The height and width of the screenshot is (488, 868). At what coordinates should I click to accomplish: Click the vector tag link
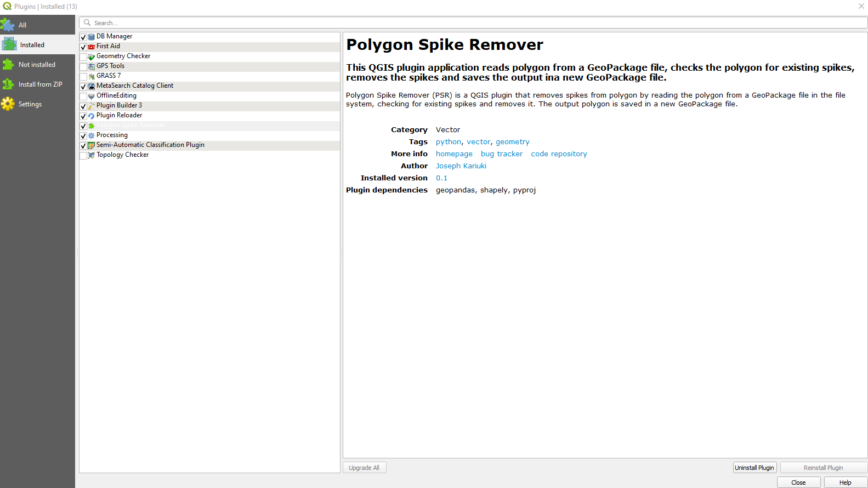479,142
